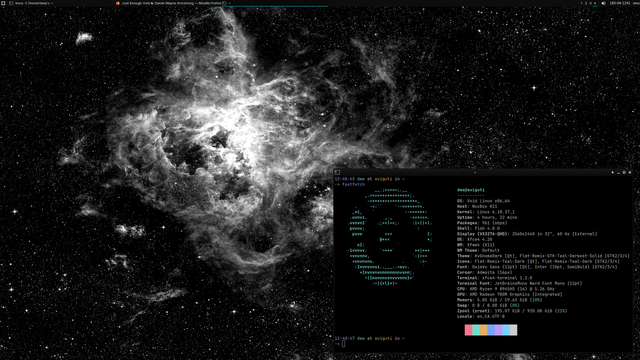Screen dimensions: 640x360
Task: Open the dwa user menu in the panel
Action: tap(636, 3)
